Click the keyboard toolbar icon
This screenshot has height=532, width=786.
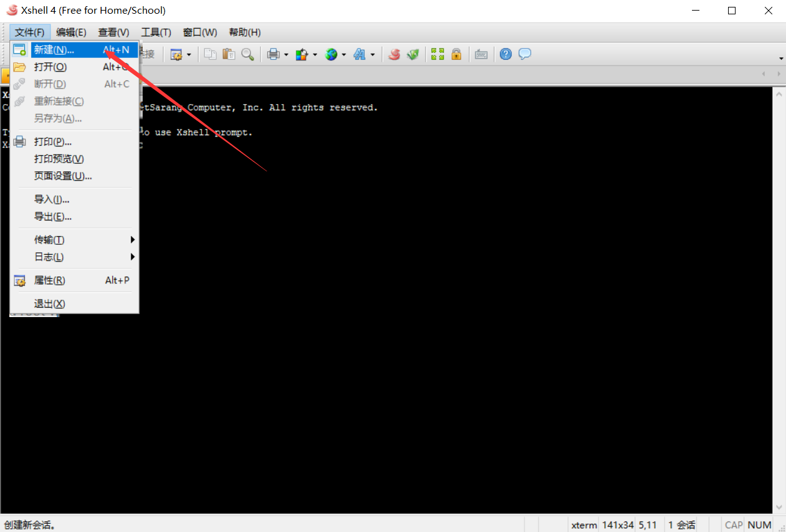(481, 54)
